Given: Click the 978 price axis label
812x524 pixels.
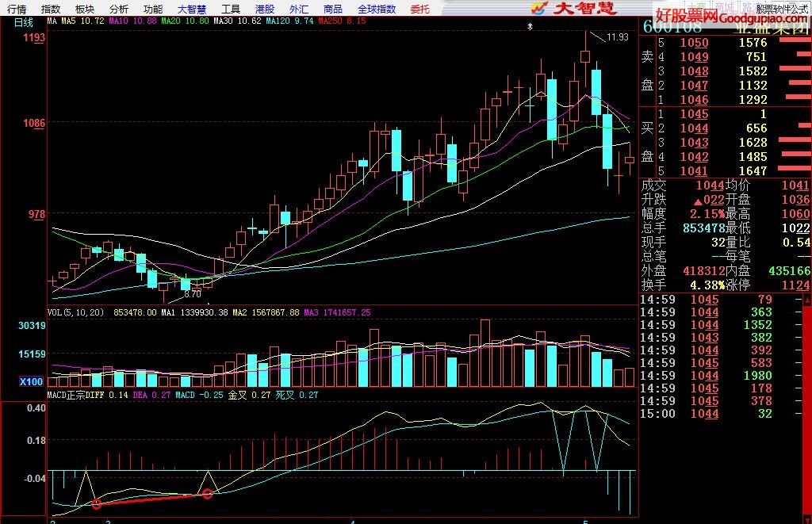Looking at the screenshot, I should pyautogui.click(x=36, y=214).
